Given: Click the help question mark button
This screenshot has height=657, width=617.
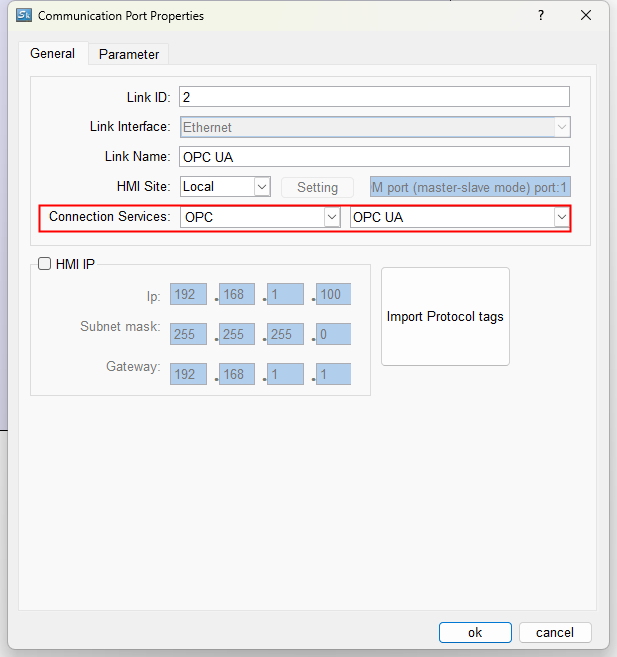Looking at the screenshot, I should click(540, 16).
